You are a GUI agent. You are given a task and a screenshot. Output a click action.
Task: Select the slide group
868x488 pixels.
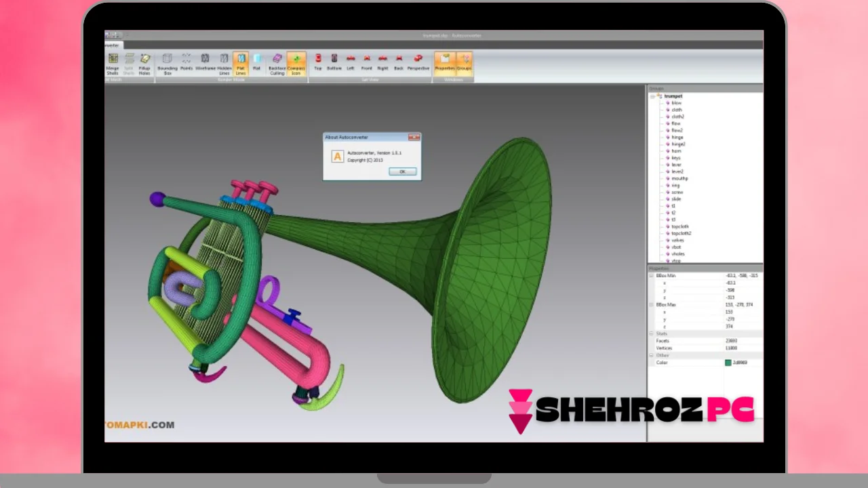pyautogui.click(x=676, y=199)
